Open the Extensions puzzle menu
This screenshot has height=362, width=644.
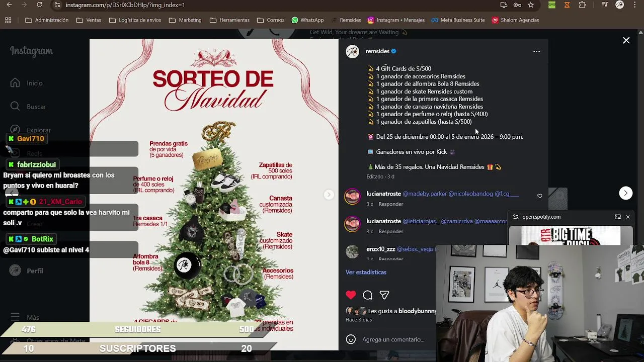(582, 5)
